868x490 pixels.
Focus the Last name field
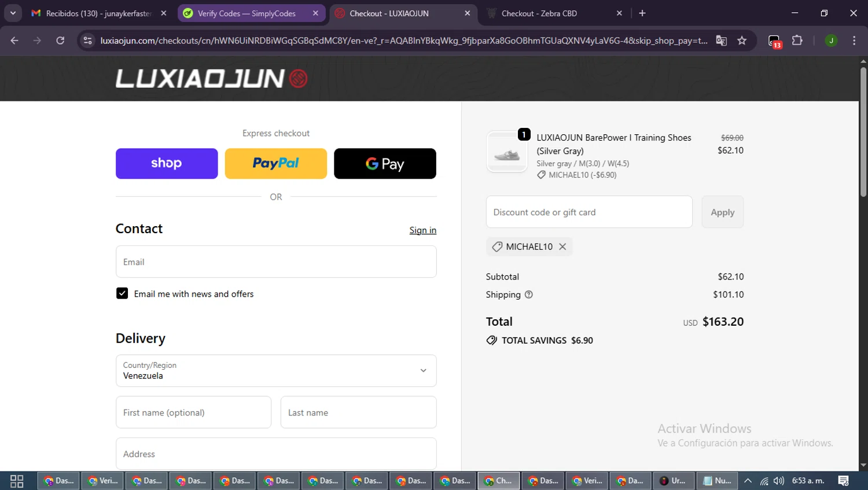tap(359, 412)
